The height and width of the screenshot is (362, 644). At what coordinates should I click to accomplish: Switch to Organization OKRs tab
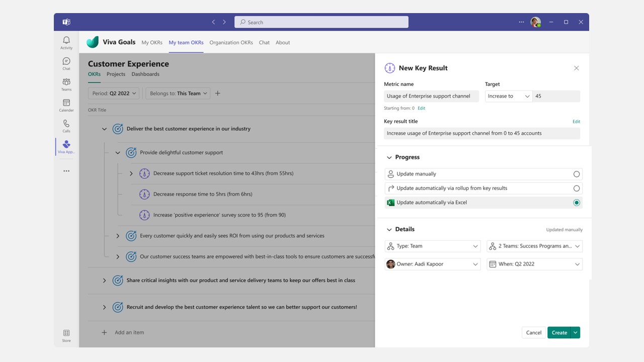click(231, 43)
